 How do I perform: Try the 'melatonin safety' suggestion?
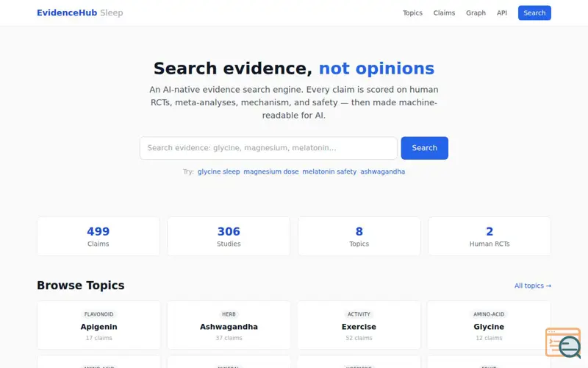coord(329,171)
